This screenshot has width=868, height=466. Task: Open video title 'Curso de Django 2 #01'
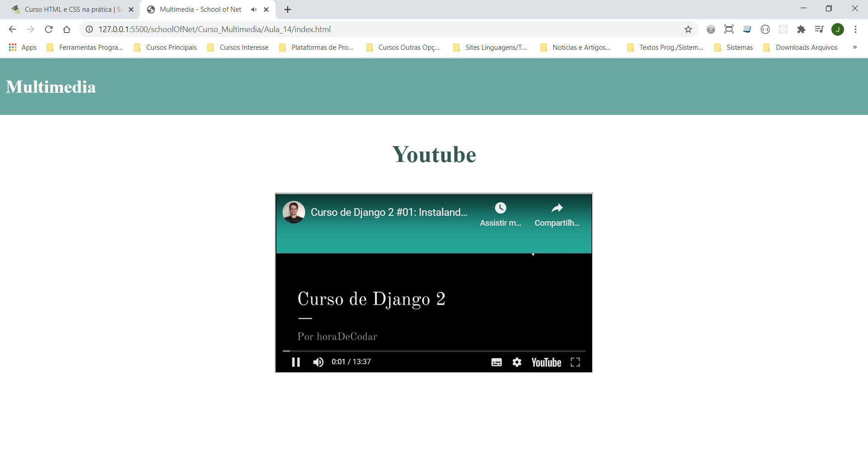tap(389, 212)
